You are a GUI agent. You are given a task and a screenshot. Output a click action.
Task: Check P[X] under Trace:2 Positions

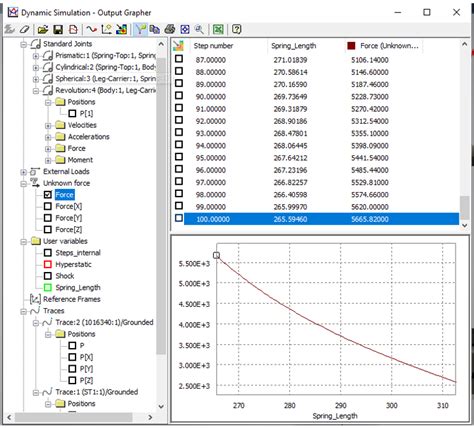click(x=72, y=357)
